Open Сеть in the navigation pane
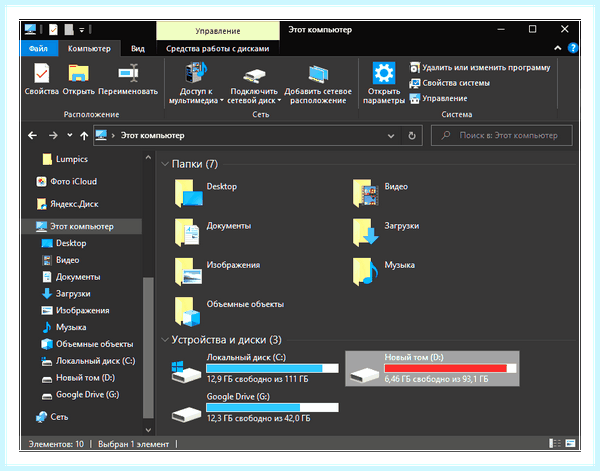 [52, 417]
